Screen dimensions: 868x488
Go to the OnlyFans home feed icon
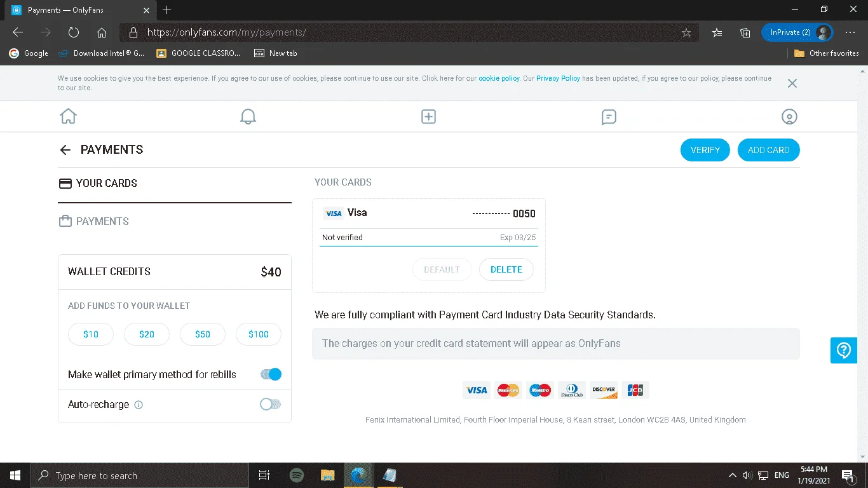(x=68, y=116)
